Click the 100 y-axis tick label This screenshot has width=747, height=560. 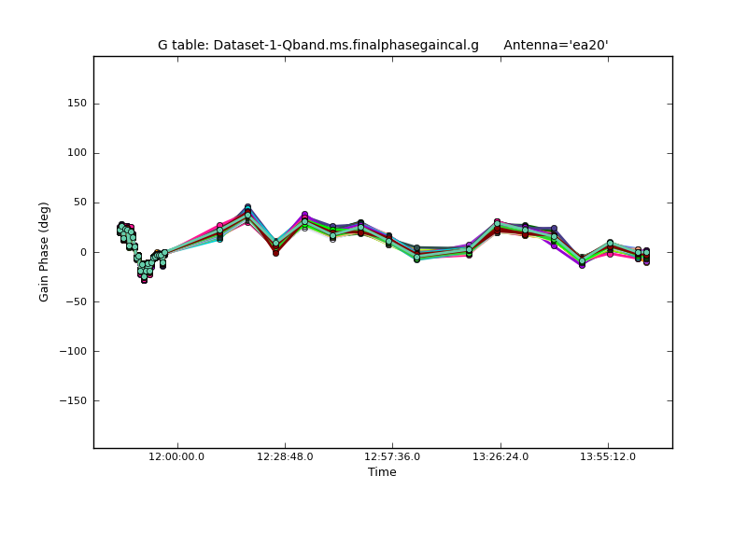click(x=76, y=153)
